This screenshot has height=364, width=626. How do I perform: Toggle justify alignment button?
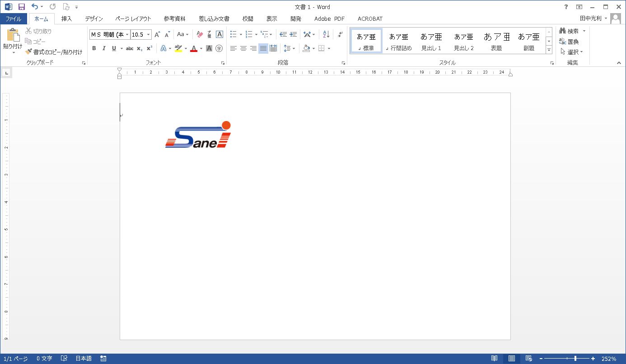tap(263, 48)
